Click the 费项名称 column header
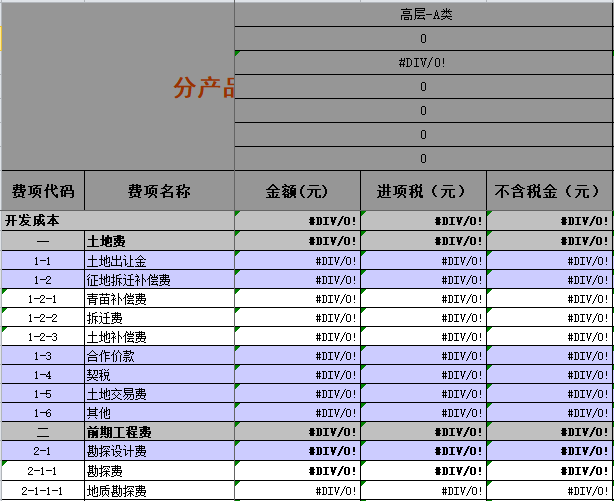This screenshot has width=614, height=501. (x=159, y=190)
